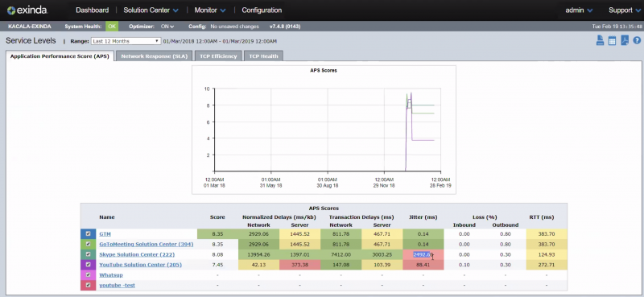Open the Whatsup link
Screen dimensions: 644x297
111,274
